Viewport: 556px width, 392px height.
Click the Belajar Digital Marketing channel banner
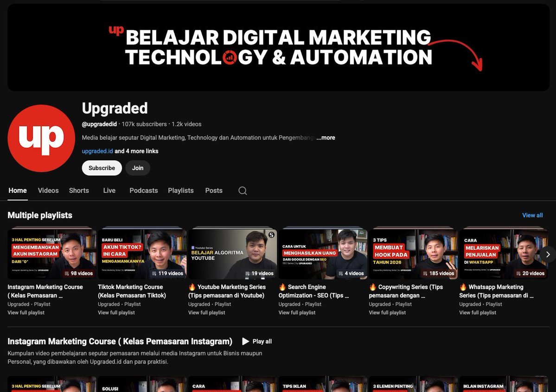pos(278,47)
